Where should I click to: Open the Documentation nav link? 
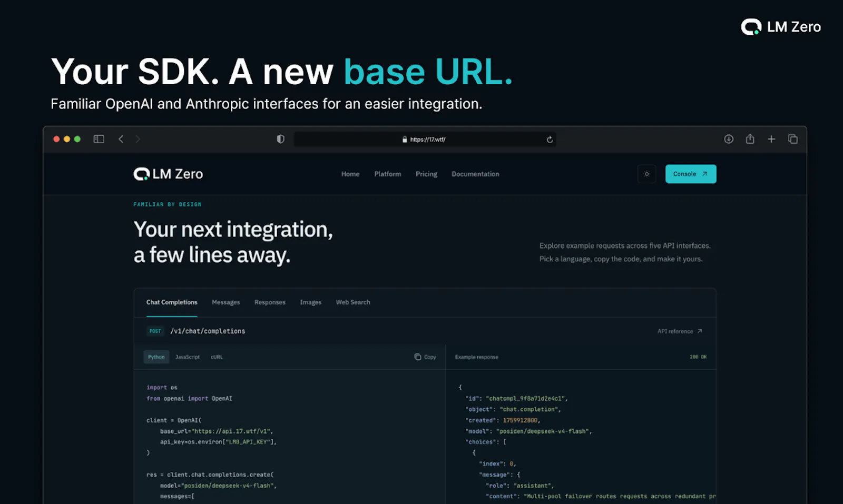(475, 174)
